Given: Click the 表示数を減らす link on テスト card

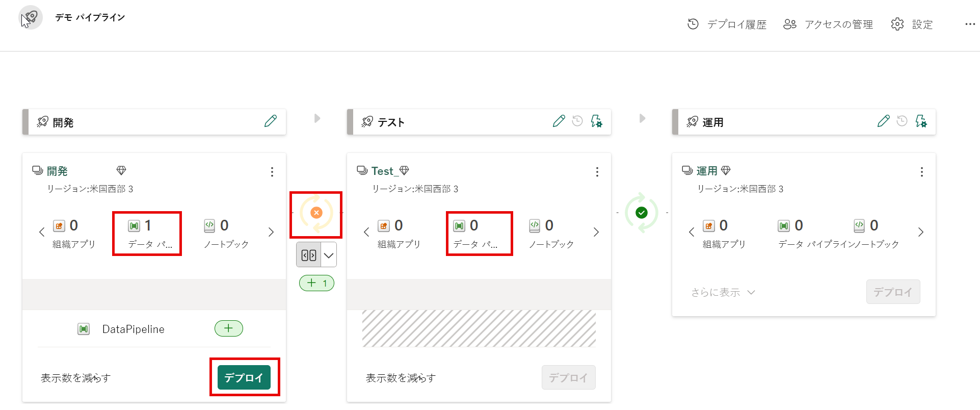Looking at the screenshot, I should click(400, 377).
